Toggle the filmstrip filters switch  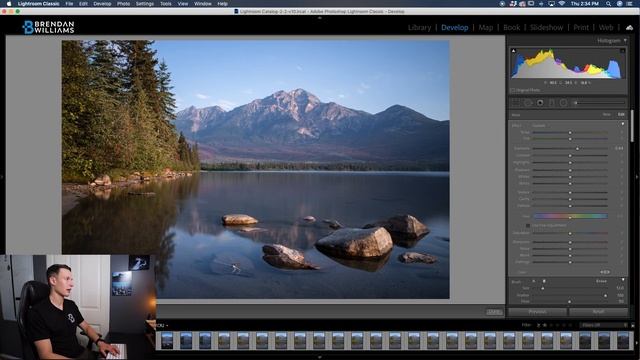(633, 326)
